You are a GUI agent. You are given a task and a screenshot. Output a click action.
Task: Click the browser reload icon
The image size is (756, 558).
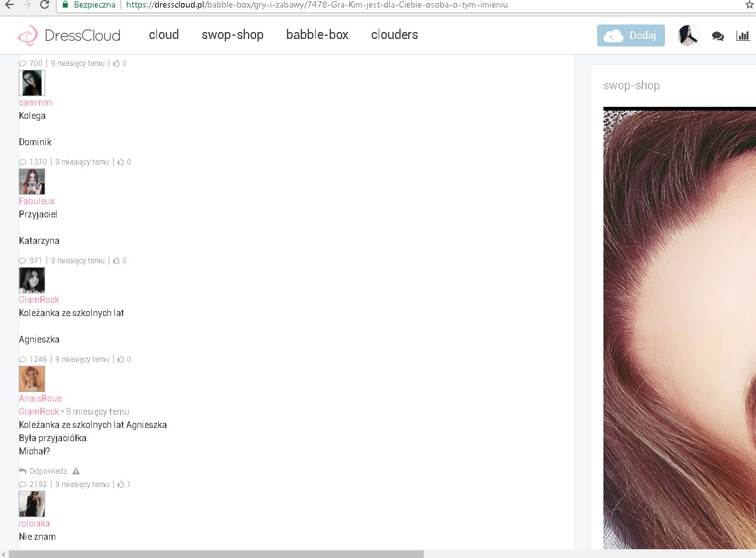click(45, 5)
